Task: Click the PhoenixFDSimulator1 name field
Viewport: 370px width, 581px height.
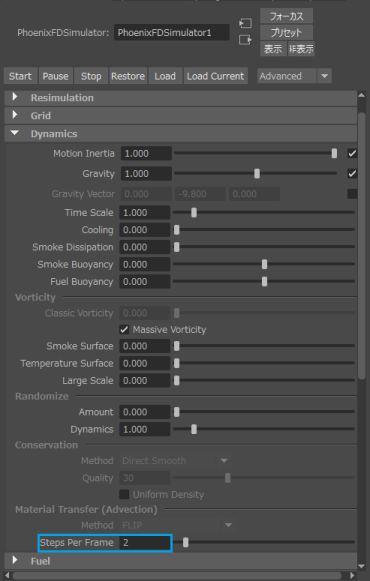Action: tap(171, 33)
